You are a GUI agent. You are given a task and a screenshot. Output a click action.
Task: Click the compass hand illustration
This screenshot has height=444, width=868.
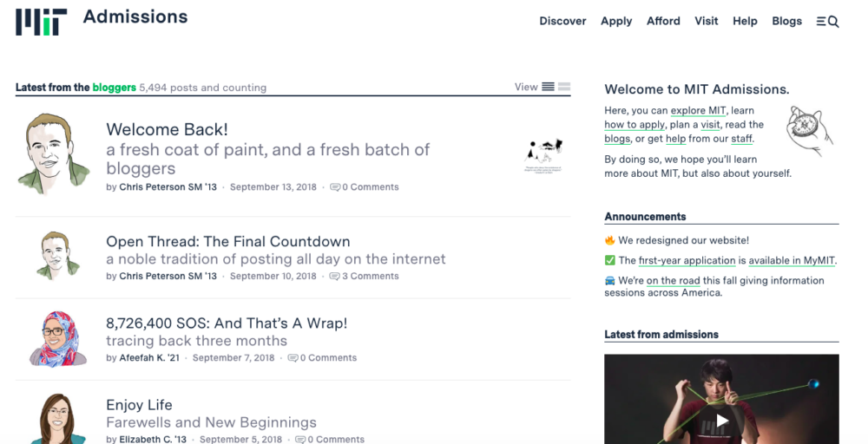[807, 129]
